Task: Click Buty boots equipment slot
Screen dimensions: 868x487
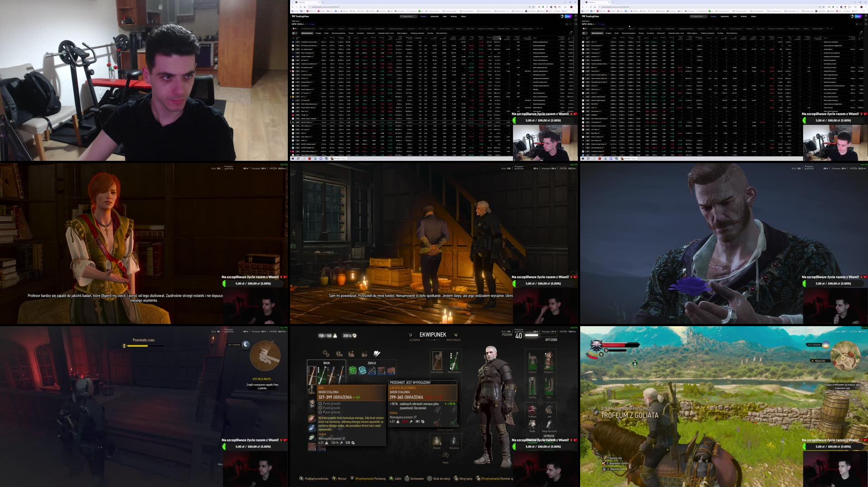Action: [548, 386]
